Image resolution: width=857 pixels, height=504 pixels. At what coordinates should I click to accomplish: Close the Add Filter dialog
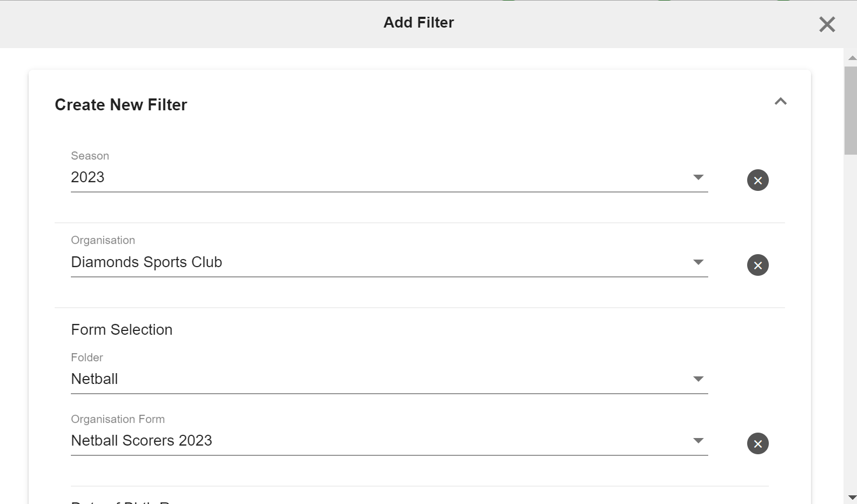(827, 24)
